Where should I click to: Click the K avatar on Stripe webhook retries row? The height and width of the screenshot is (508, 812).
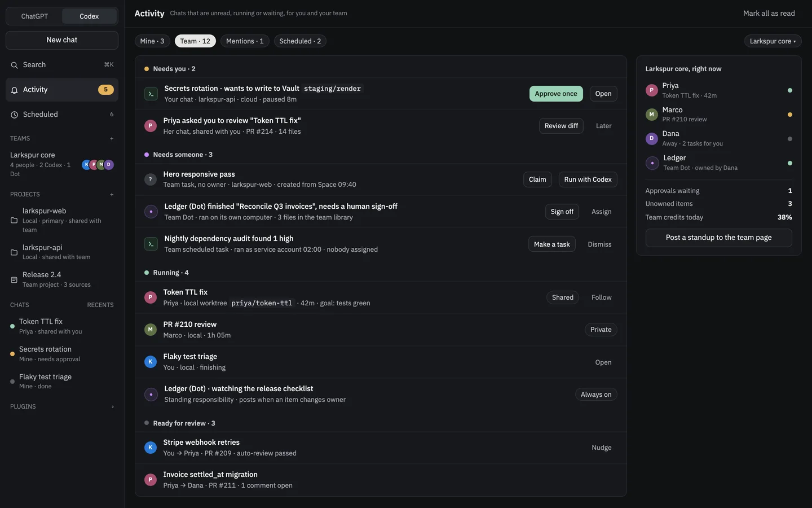151,448
